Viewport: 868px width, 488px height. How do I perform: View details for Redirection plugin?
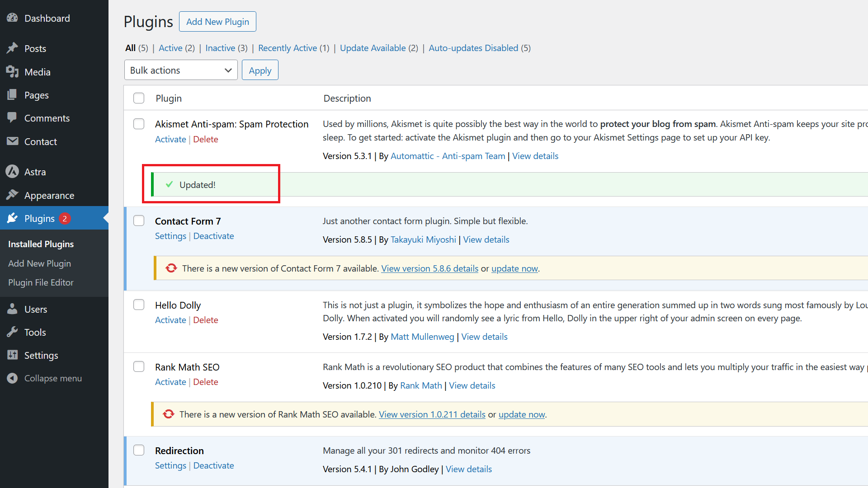469,469
